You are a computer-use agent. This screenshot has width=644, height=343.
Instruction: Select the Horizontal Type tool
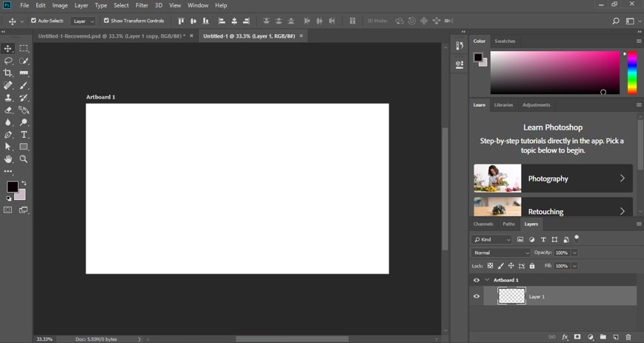(24, 135)
